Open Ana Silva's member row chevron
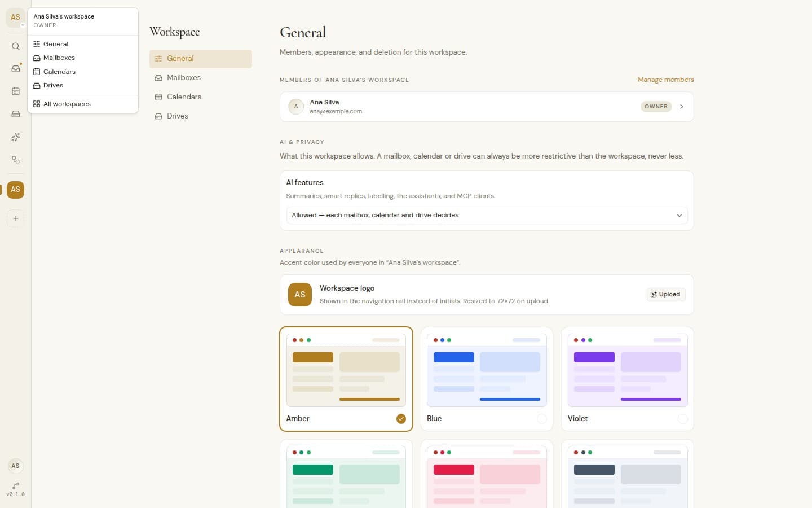Screen dimensions: 812x508 682,107
